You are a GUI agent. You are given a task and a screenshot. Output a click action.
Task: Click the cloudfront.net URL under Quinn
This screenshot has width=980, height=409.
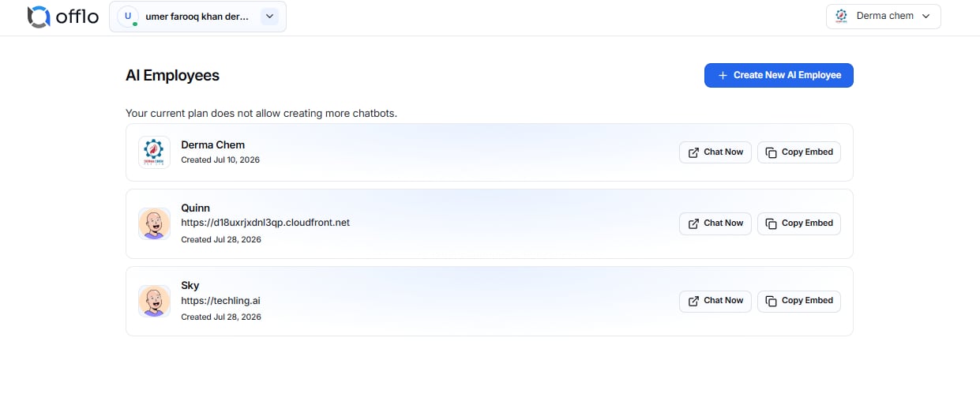(265, 223)
